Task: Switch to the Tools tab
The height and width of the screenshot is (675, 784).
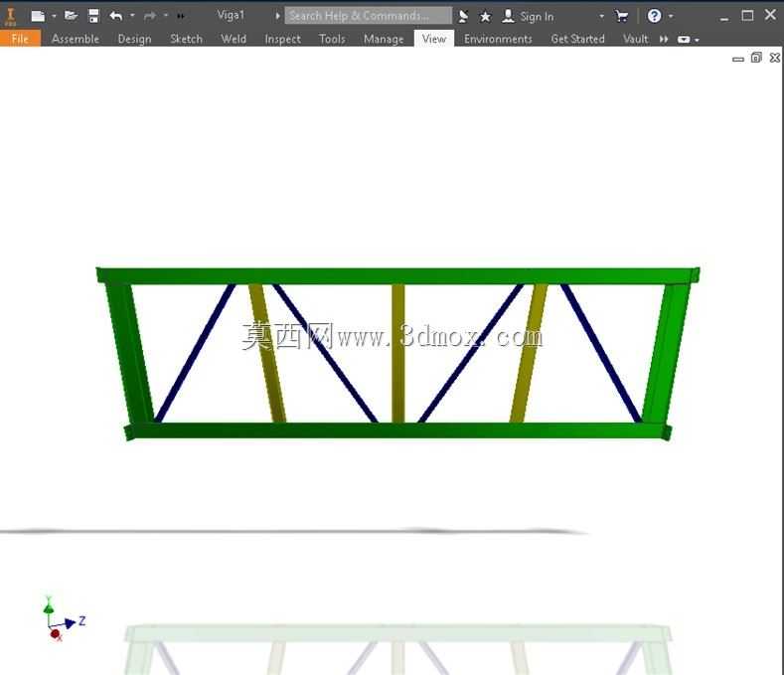Action: click(332, 39)
